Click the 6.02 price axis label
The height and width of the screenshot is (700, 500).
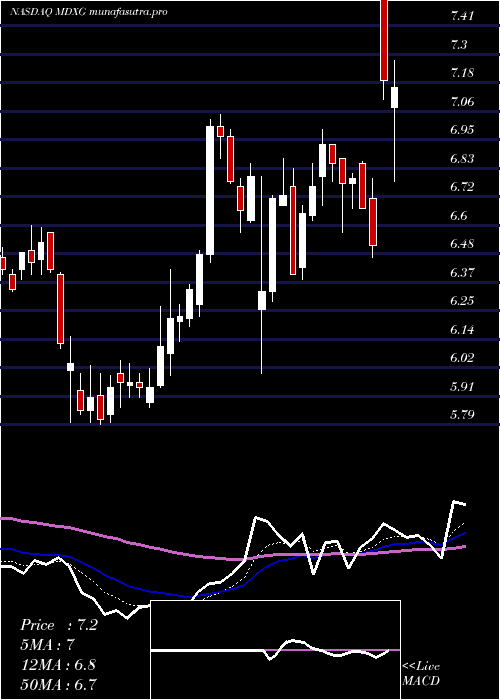point(462,358)
